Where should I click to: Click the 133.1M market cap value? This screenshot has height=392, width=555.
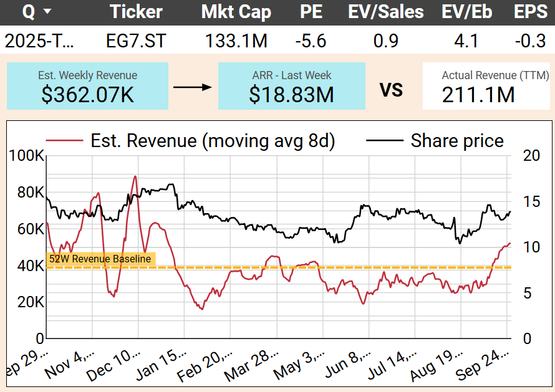(236, 41)
